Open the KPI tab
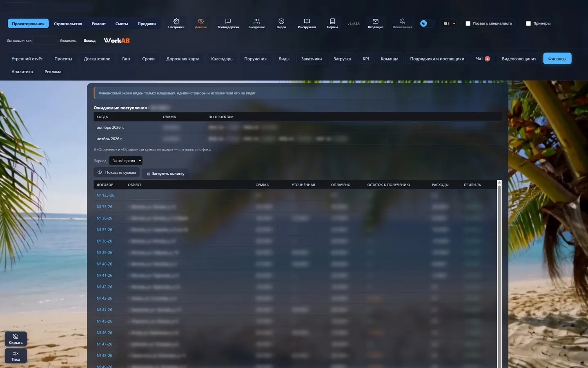The image size is (588, 368). 366,59
